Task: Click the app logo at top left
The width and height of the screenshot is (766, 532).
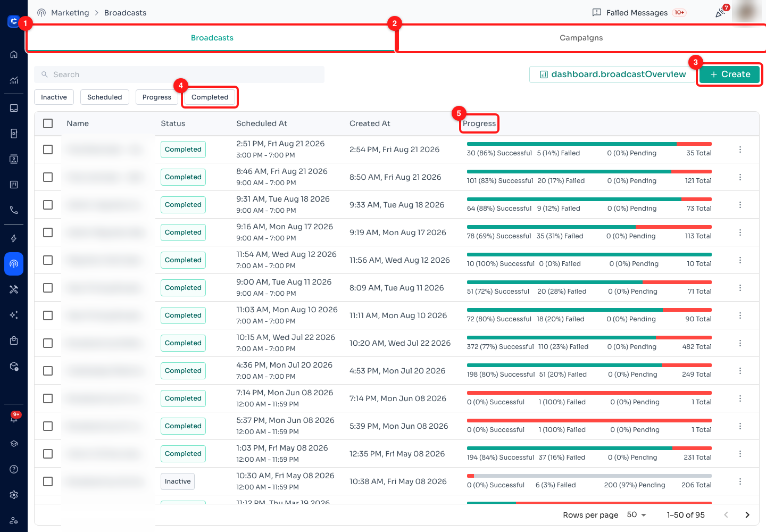Action: tap(14, 21)
